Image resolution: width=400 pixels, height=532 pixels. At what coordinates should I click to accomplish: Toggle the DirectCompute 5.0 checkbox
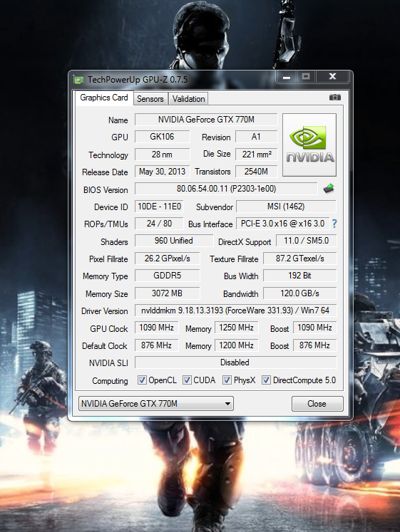point(266,380)
